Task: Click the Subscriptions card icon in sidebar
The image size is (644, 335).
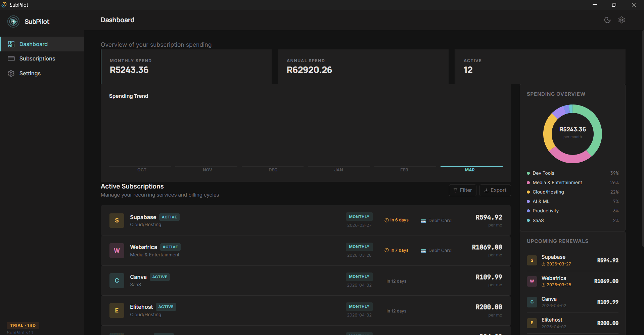Action: [11, 58]
